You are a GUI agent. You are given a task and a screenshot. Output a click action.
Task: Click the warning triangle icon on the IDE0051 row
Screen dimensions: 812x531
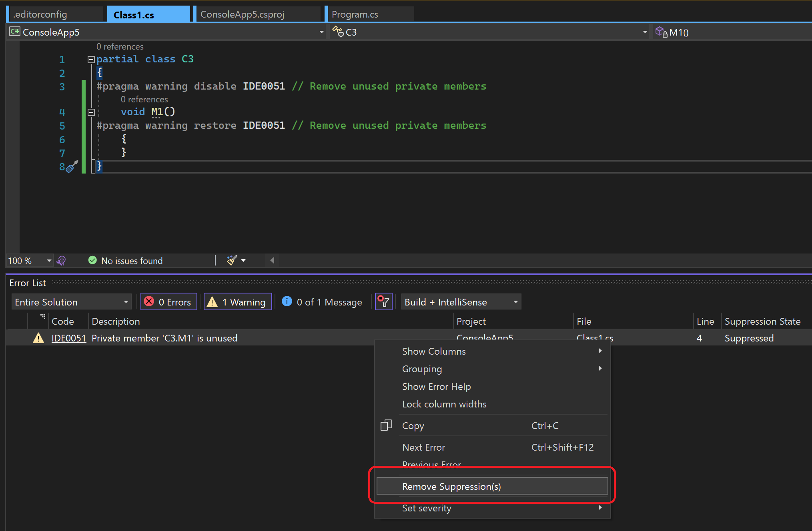tap(38, 338)
